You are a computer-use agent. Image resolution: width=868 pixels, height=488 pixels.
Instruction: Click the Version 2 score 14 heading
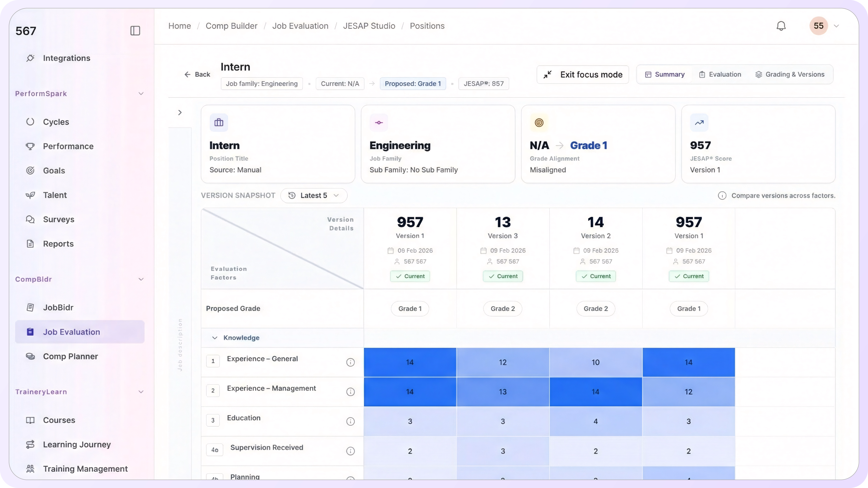click(x=596, y=222)
